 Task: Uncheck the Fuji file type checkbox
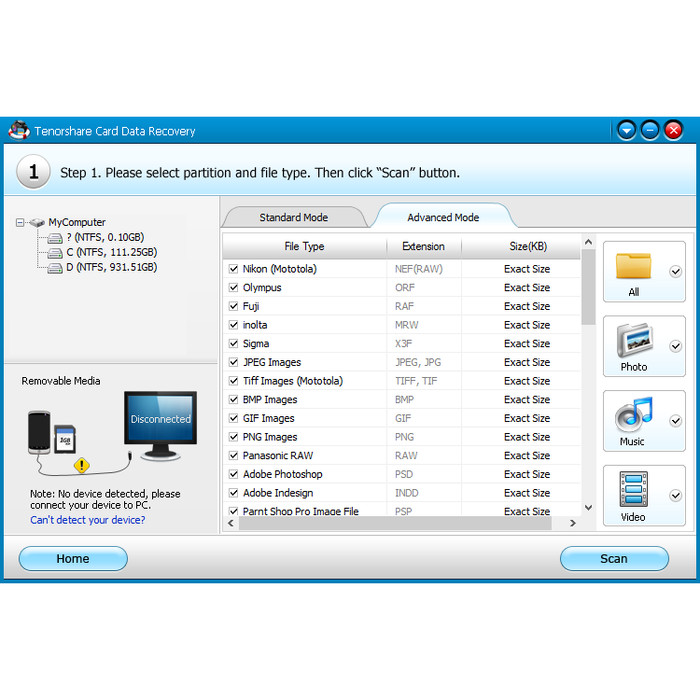coord(233,306)
